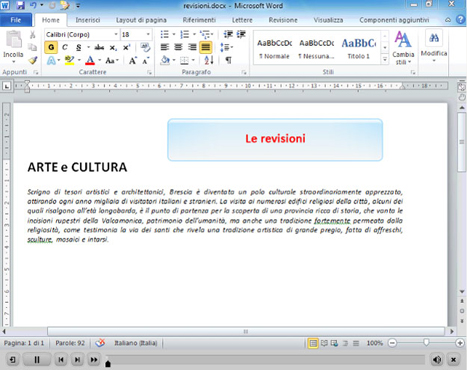Open Word help question mark icon
Screen dimensions: 467x370
pyautogui.click(x=460, y=20)
